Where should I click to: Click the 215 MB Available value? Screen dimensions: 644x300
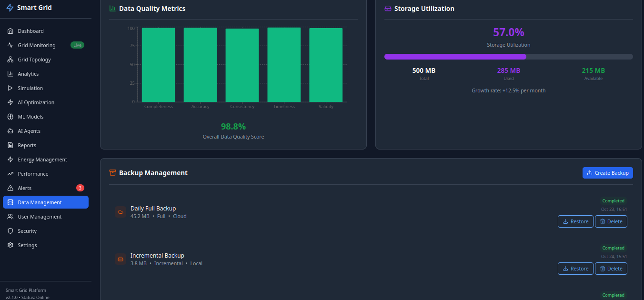(x=594, y=70)
